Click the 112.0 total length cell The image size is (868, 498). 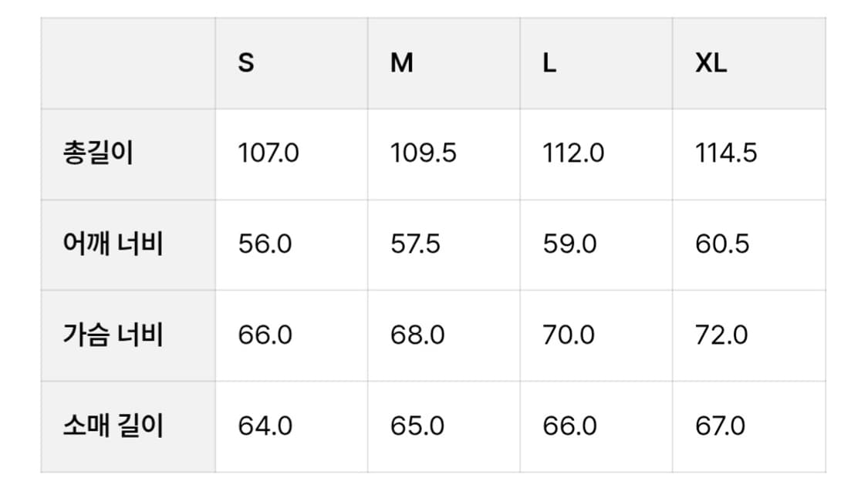pos(573,153)
